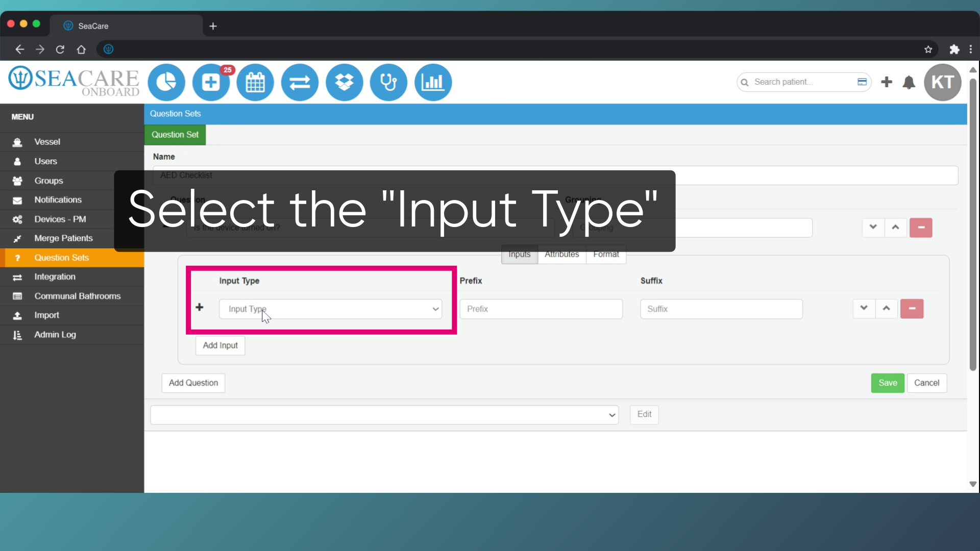
Task: Switch to the Format tab
Action: pos(606,254)
